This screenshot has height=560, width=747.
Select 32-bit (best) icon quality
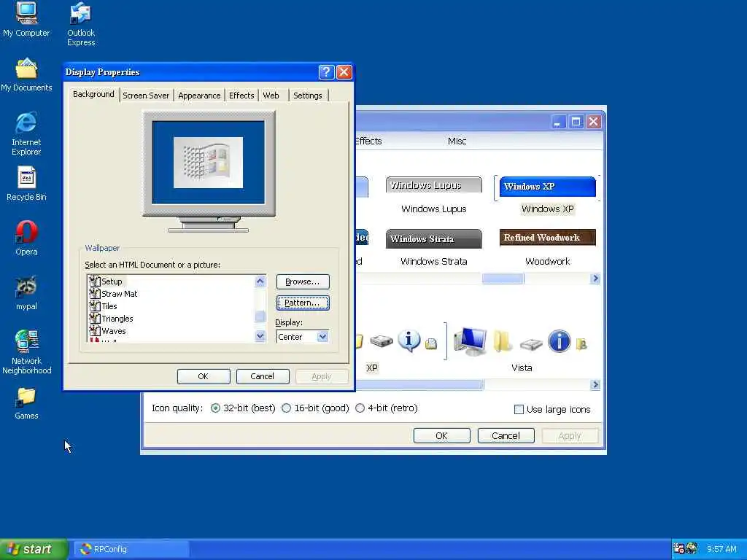243,408
